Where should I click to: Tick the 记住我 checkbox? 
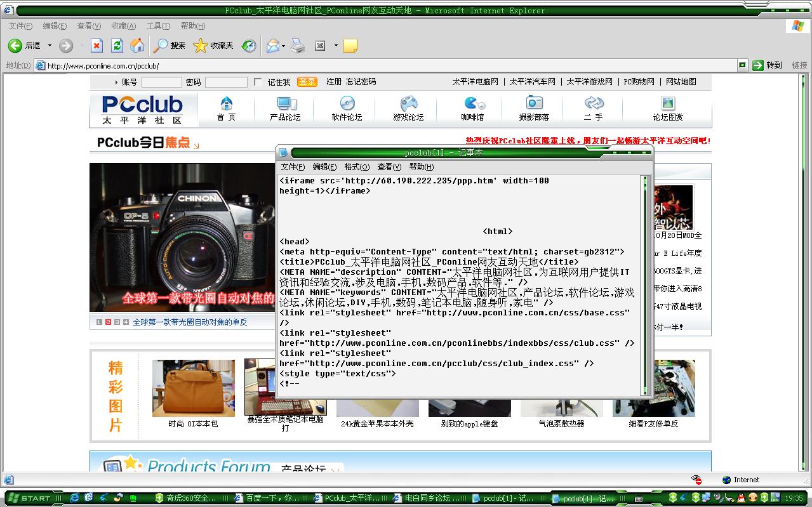258,82
